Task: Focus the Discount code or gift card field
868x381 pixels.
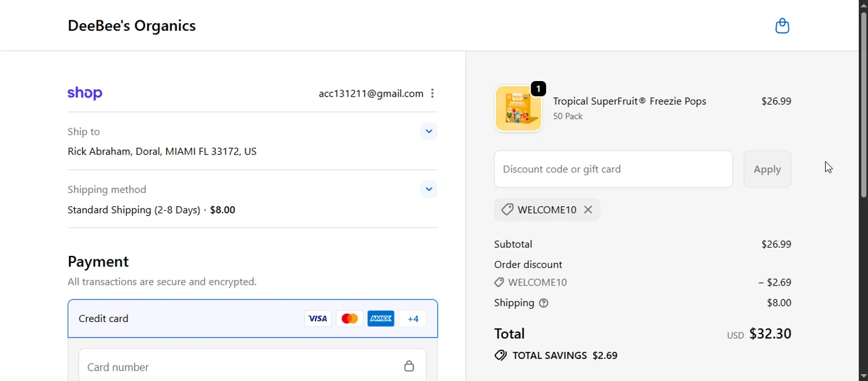Action: [x=613, y=169]
